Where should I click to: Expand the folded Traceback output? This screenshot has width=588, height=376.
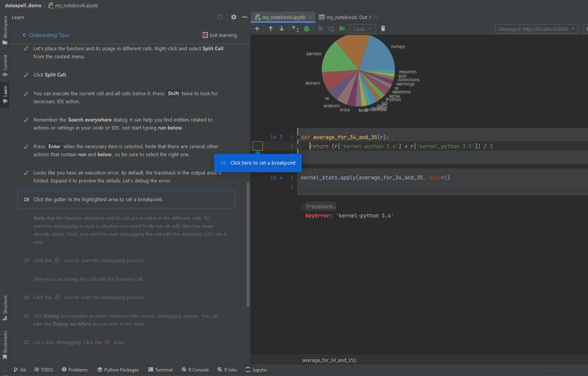(x=303, y=206)
